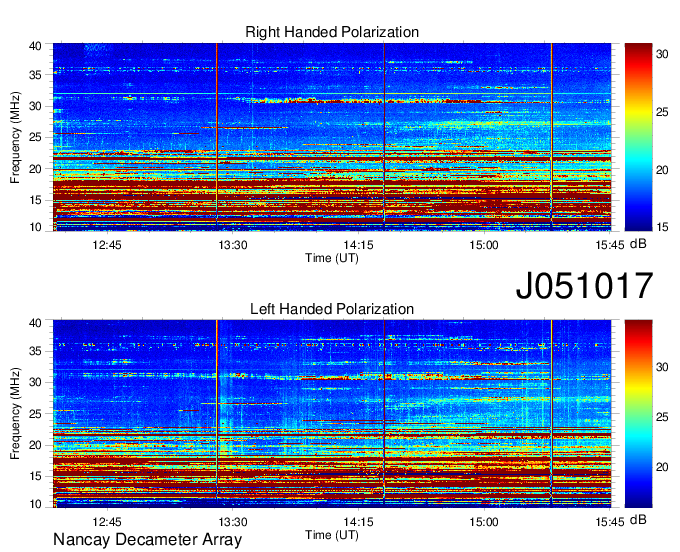
Task: Click the 12:45 time label under the top plot
Action: 107,245
